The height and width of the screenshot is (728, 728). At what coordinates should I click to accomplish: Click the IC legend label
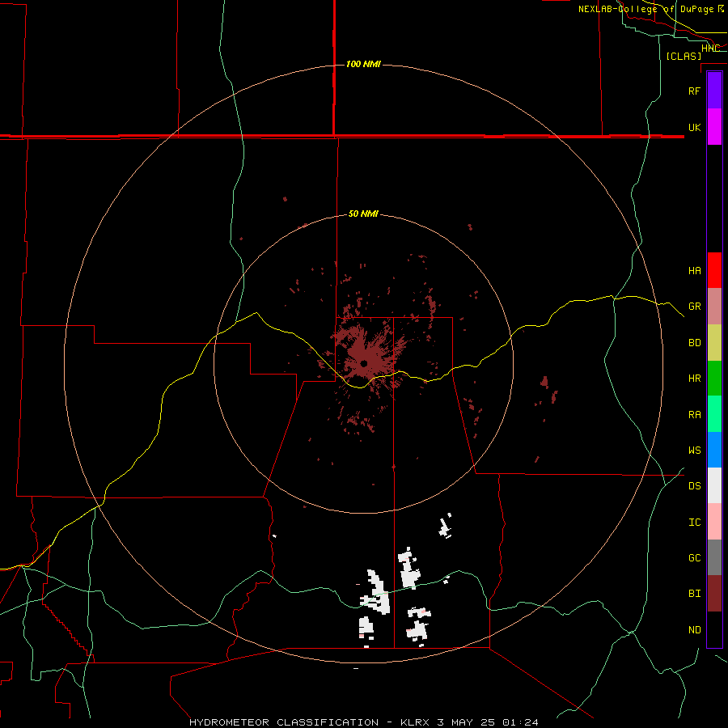click(x=694, y=523)
